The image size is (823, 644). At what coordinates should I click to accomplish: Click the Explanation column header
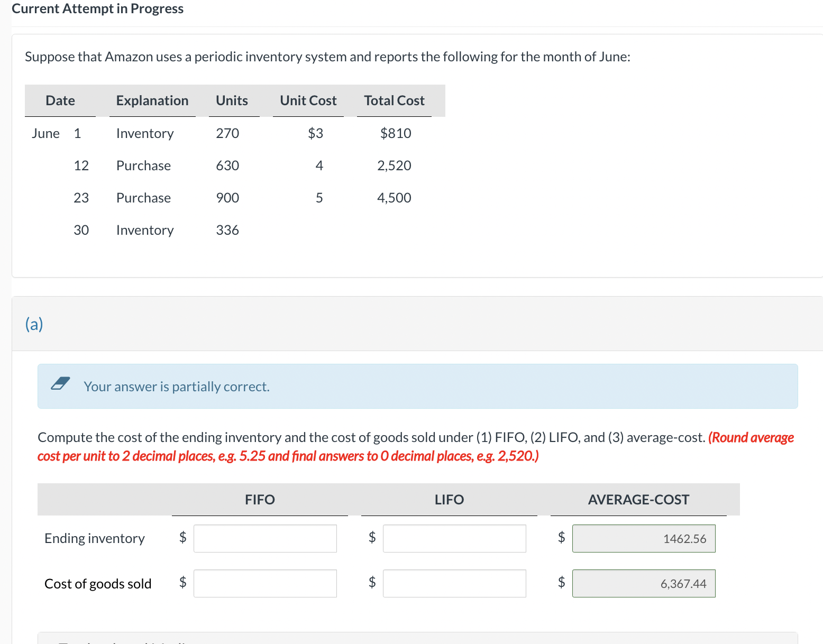pos(152,100)
